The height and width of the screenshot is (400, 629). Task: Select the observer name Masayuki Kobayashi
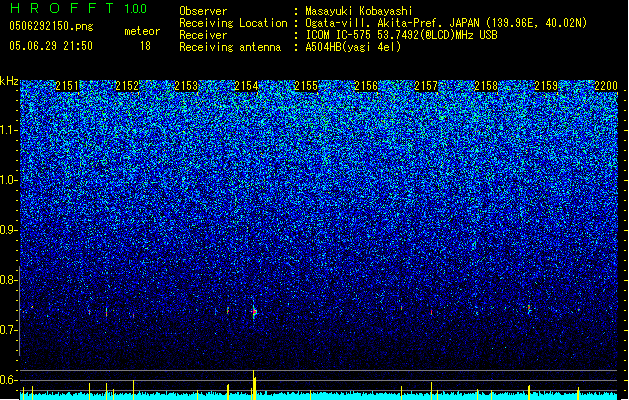pos(359,11)
